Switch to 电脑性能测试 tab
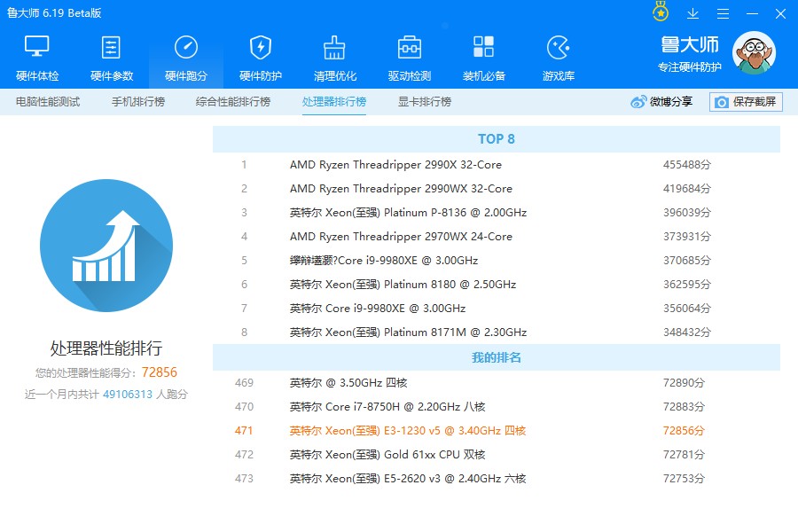The height and width of the screenshot is (532, 798). pyautogui.click(x=48, y=102)
